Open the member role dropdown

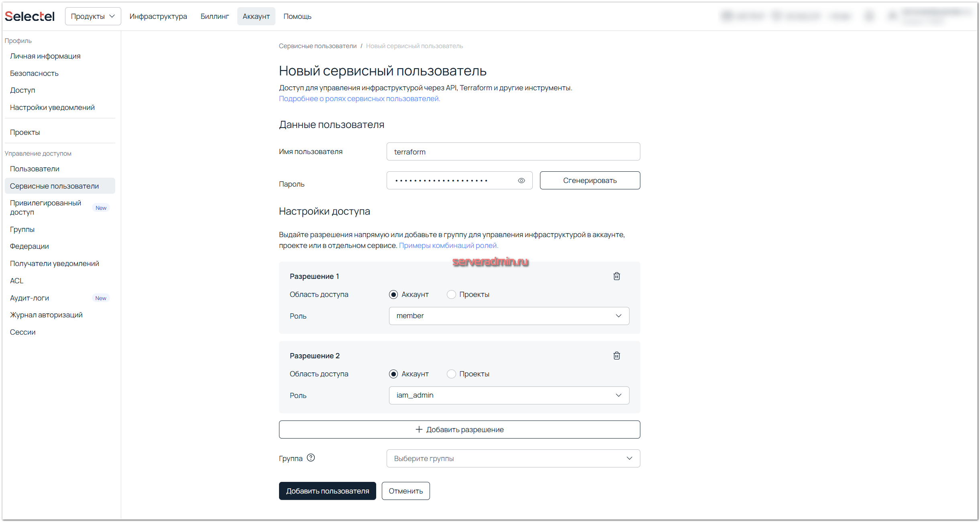(509, 316)
